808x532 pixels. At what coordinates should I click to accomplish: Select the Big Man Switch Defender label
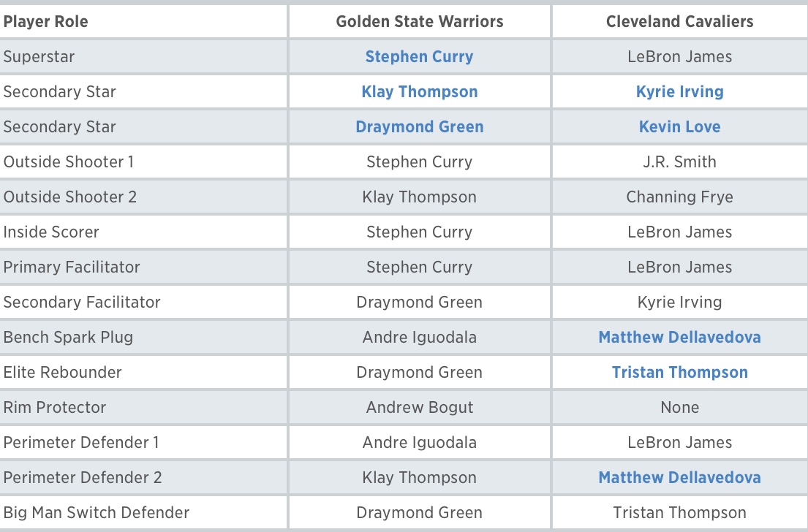pyautogui.click(x=97, y=513)
